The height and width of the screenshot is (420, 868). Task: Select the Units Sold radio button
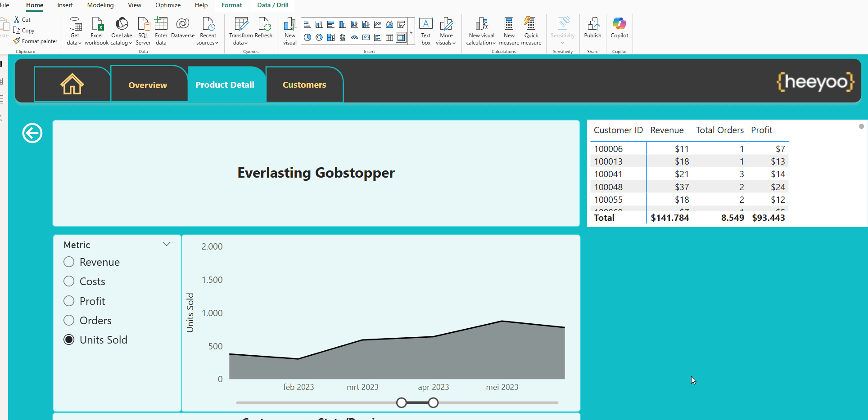69,340
